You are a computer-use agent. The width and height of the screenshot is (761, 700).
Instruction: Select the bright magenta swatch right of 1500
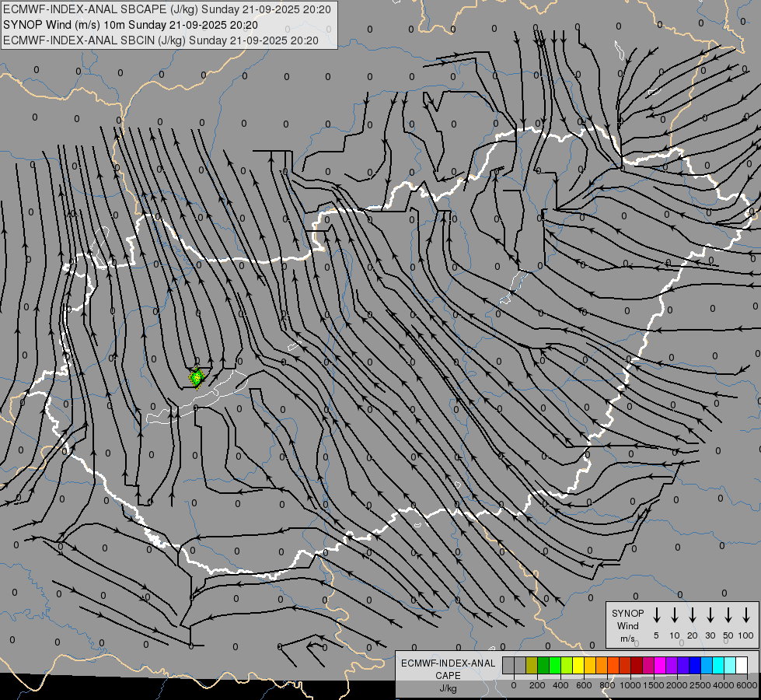coord(660,665)
